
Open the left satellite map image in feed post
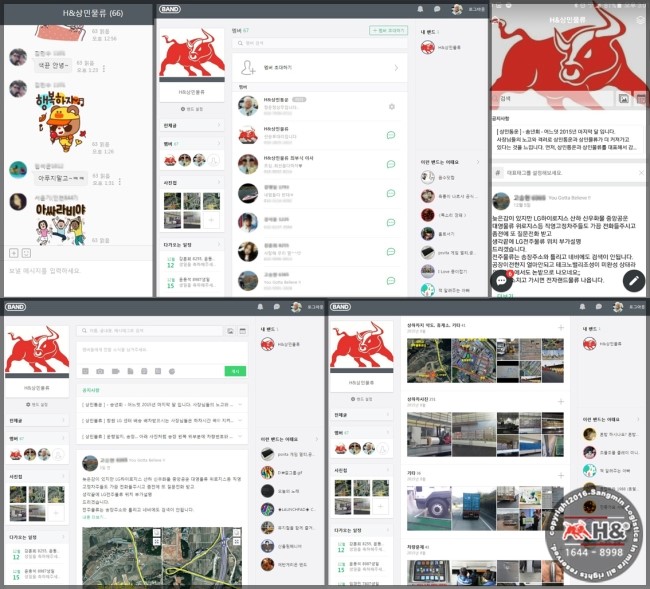tap(122, 555)
